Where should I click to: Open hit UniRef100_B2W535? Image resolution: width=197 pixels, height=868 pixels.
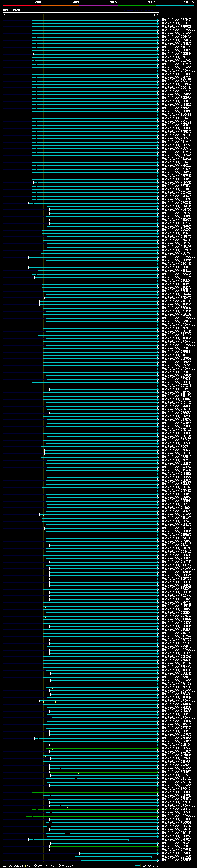tap(177, 812)
